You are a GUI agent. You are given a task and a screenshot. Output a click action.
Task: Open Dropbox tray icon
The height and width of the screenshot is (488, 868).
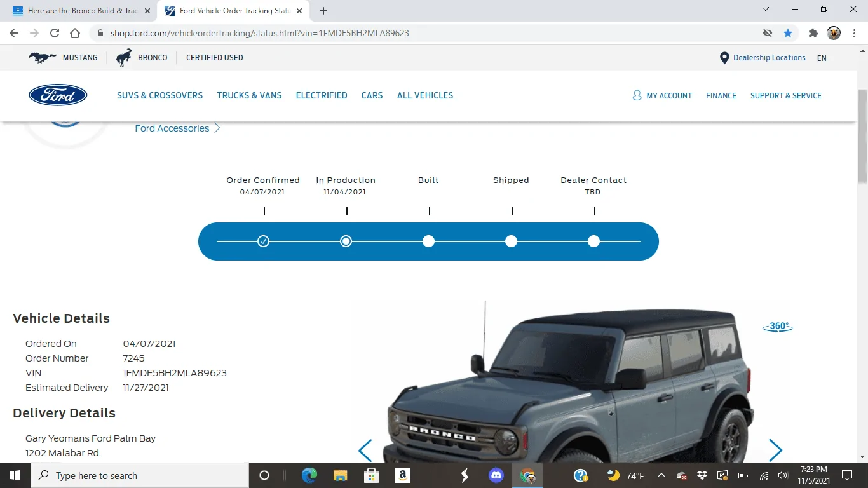click(702, 475)
